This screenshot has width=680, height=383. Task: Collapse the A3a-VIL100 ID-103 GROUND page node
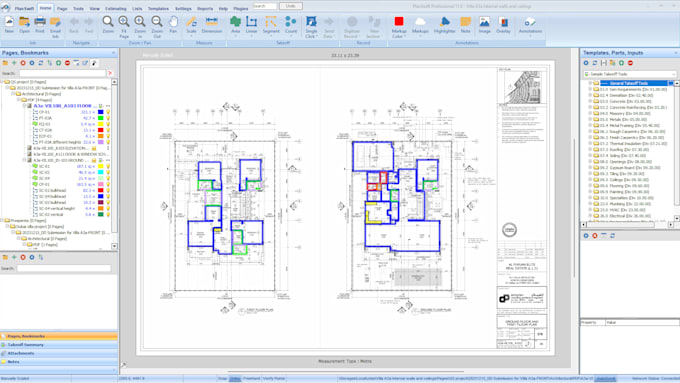tap(25, 160)
